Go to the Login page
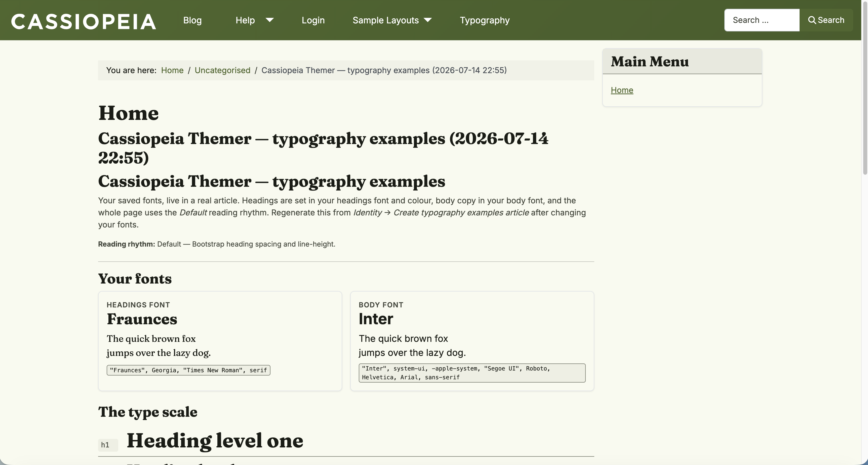 click(313, 20)
